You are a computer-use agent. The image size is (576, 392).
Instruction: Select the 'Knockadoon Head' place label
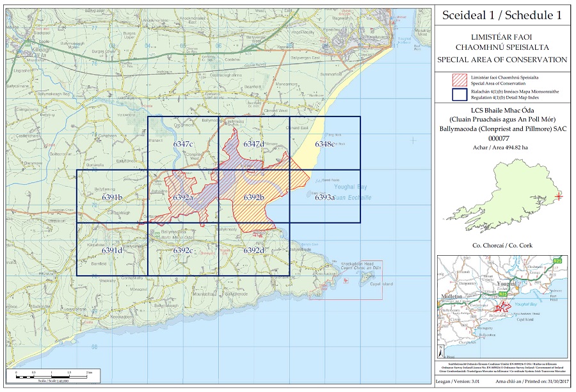click(357, 264)
